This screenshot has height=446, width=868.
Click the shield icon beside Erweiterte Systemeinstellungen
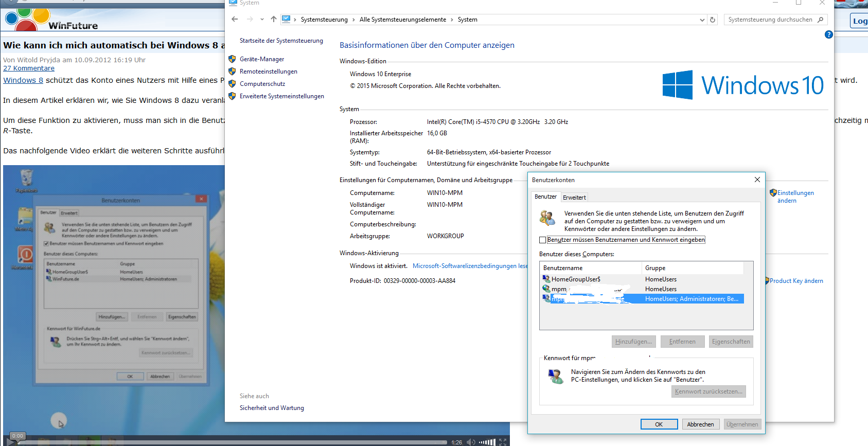coord(232,96)
